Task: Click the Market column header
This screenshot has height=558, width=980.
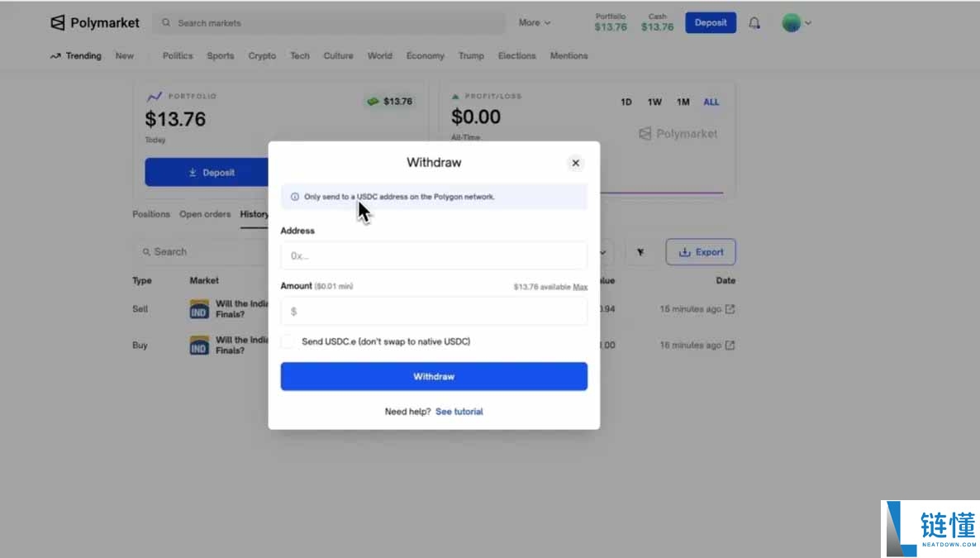Action: pos(204,281)
